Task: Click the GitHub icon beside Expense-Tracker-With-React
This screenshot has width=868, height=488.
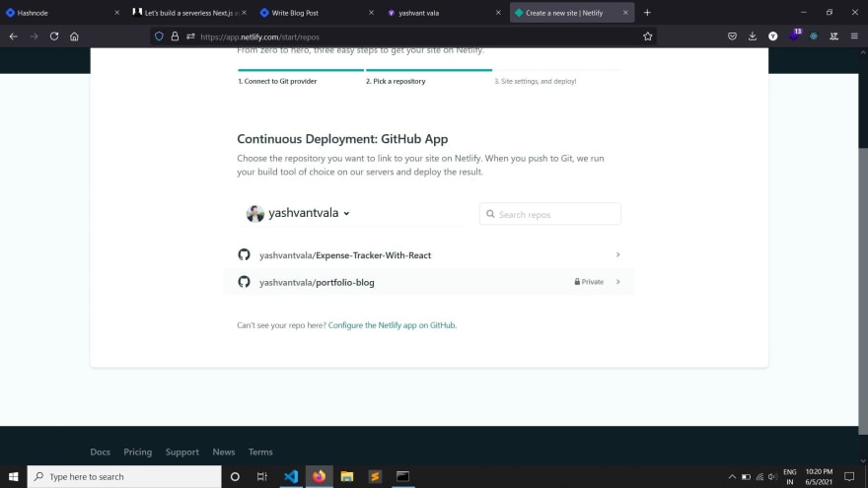Action: tap(245, 254)
